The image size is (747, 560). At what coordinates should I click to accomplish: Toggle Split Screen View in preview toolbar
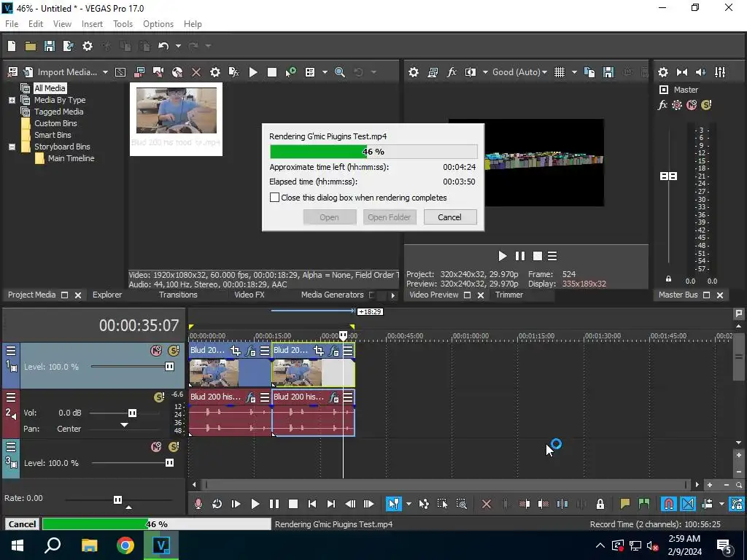pos(471,72)
